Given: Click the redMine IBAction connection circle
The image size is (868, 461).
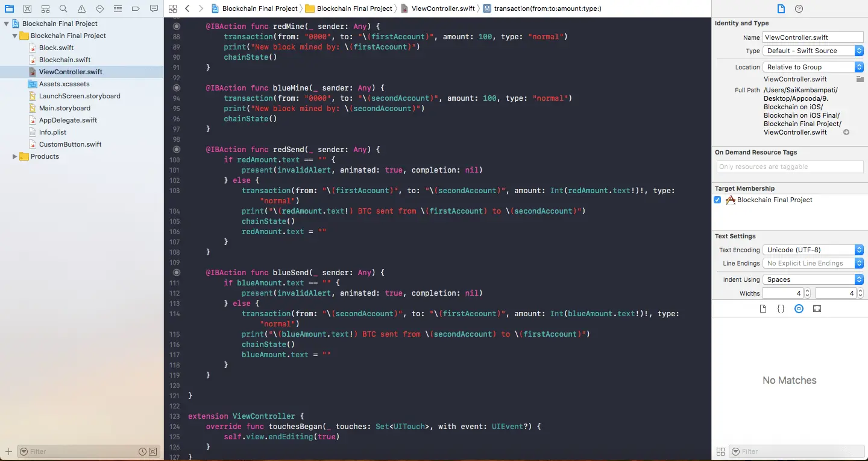Looking at the screenshot, I should tap(176, 27).
